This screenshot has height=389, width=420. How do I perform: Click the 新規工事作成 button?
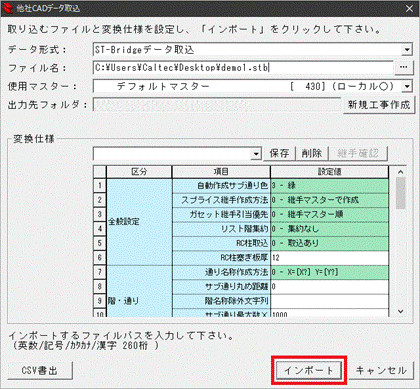(379, 105)
